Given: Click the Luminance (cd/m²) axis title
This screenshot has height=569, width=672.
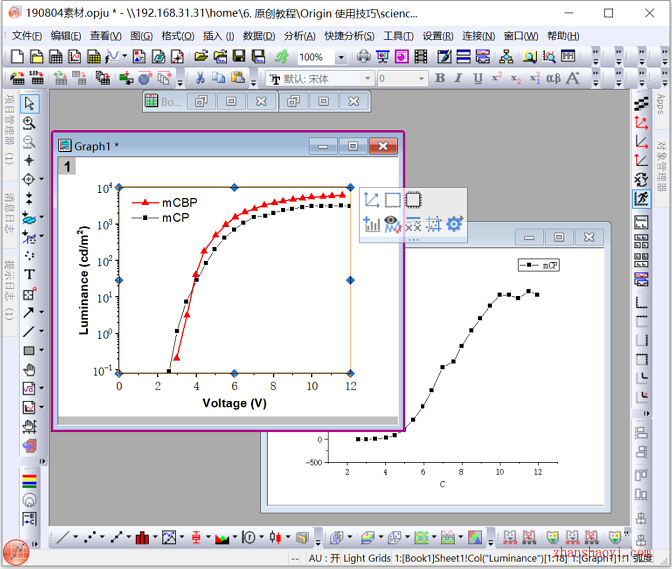Looking at the screenshot, I should pos(84,280).
